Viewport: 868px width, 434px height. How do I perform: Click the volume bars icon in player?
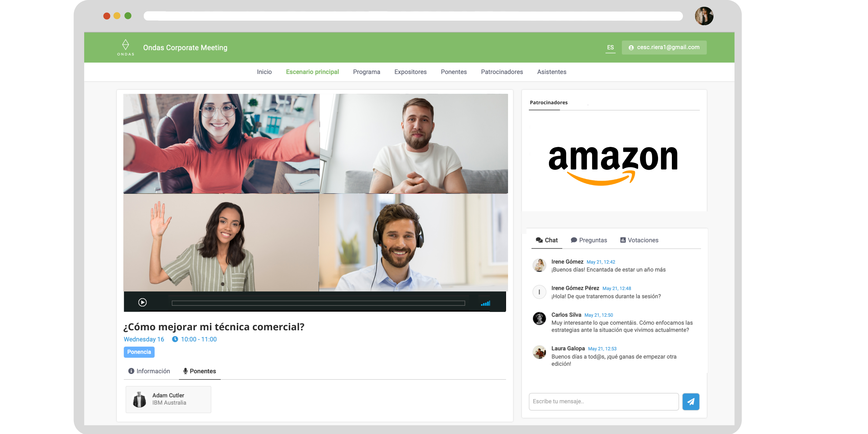(485, 303)
